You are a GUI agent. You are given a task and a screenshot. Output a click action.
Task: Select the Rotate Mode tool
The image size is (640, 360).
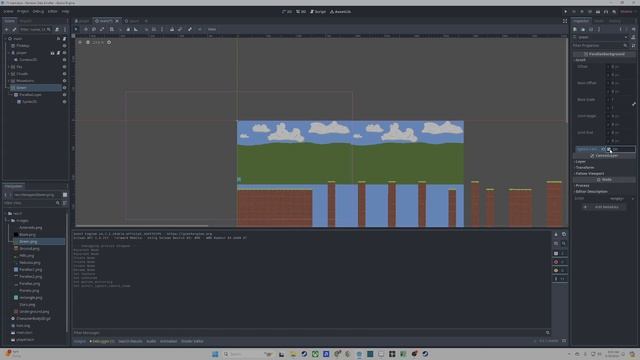tap(94, 29)
